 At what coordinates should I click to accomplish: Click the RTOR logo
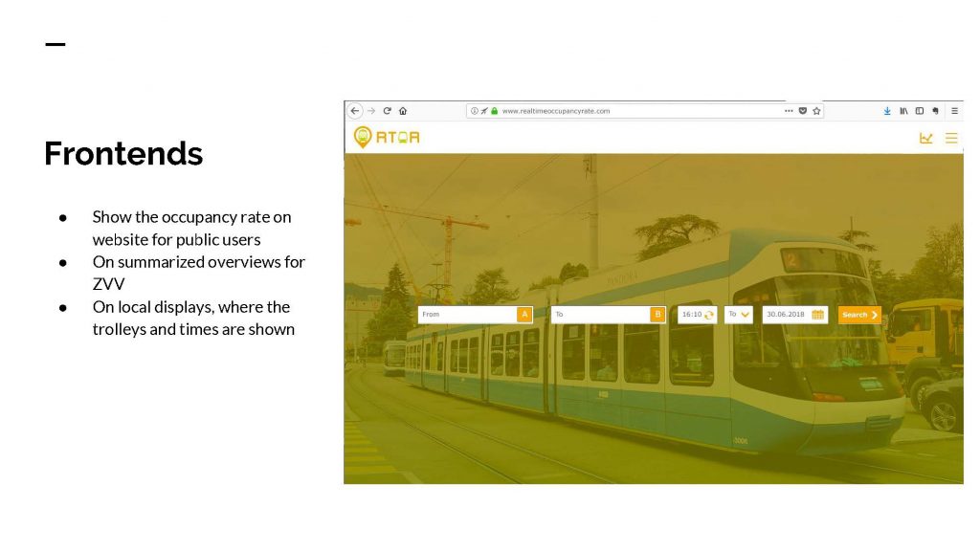[387, 137]
